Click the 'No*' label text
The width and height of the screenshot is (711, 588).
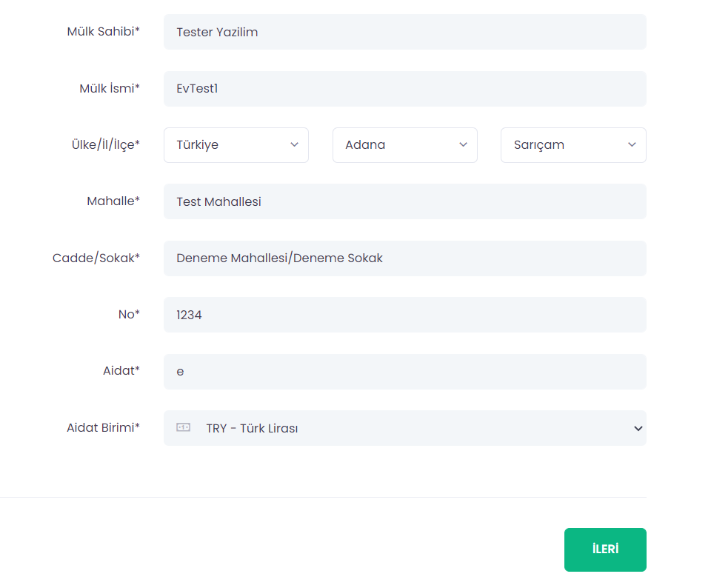(129, 314)
